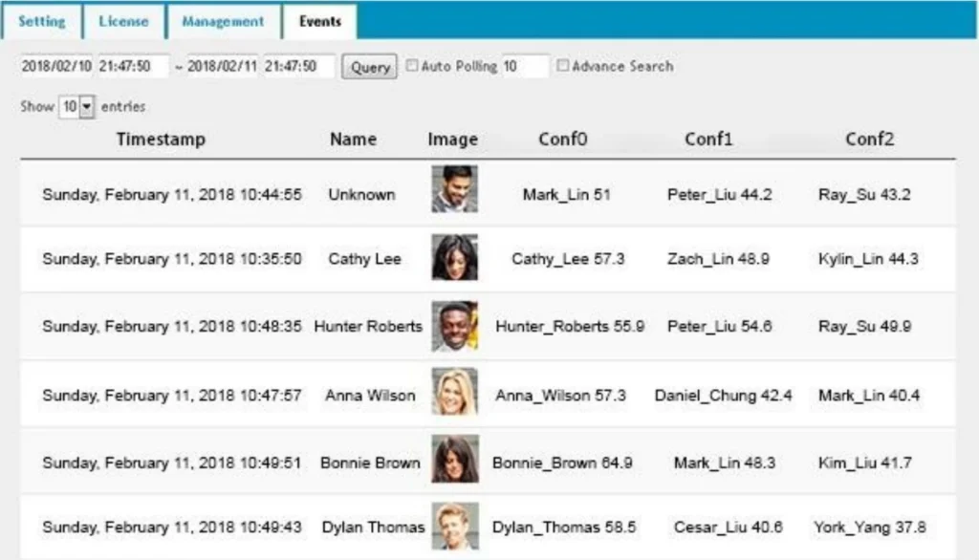Click the start time field next to 2018/02/10

[132, 66]
